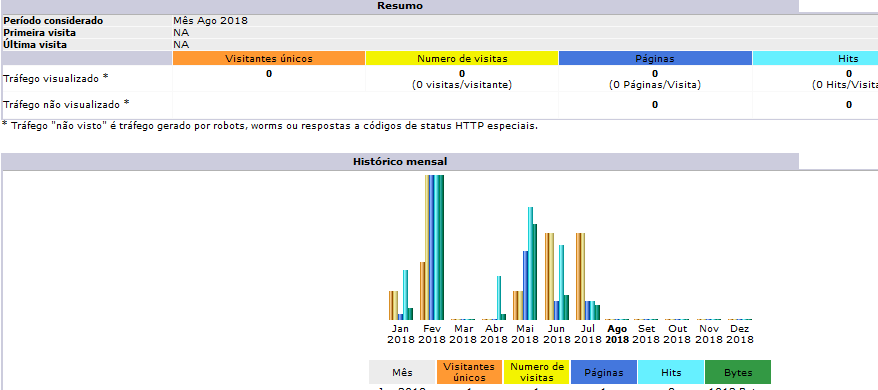The image size is (878, 390).
Task: Click the NA value beside Última visita
Action: 181,44
